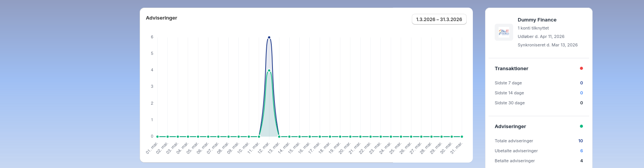Click the data point for 31. mar.

(x=462, y=137)
